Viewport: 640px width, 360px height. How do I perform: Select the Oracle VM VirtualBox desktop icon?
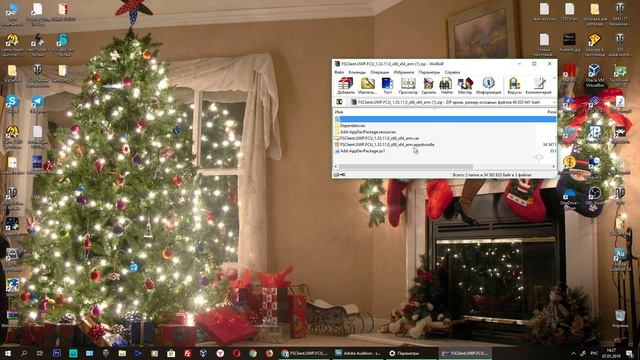pos(594,76)
